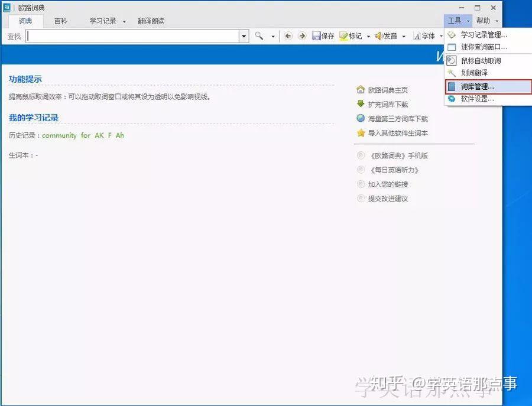Click the 海量第三方词库下载 globe icon
This screenshot has width=532, height=406.
pos(361,118)
